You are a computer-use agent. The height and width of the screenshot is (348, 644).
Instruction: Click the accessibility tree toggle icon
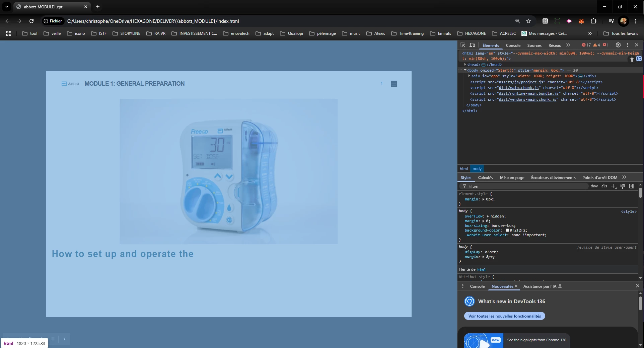click(x=632, y=59)
